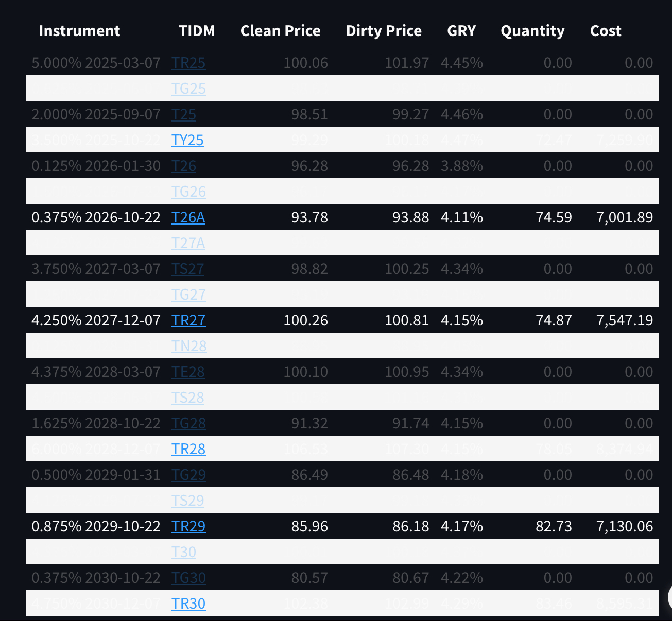Click quantity value 74.87
Image resolution: width=672 pixels, height=621 pixels.
tap(554, 320)
